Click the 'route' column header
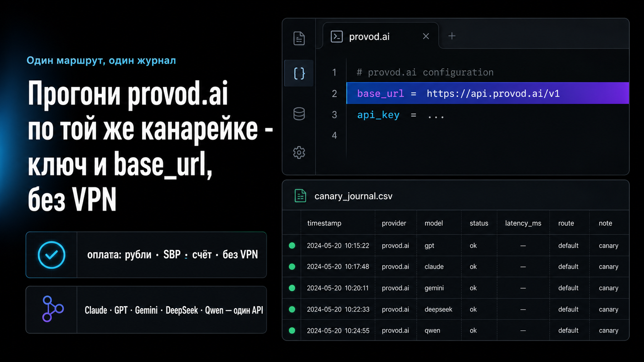 coord(566,223)
